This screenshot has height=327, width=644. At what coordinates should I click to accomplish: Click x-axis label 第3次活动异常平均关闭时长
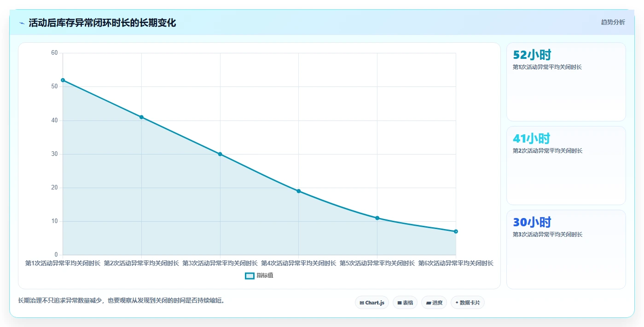pos(220,263)
